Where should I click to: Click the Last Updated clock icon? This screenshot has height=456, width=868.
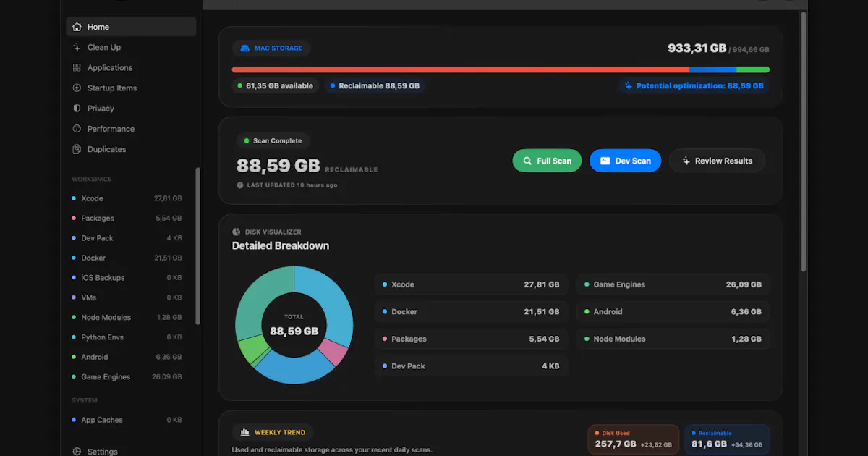pyautogui.click(x=240, y=185)
